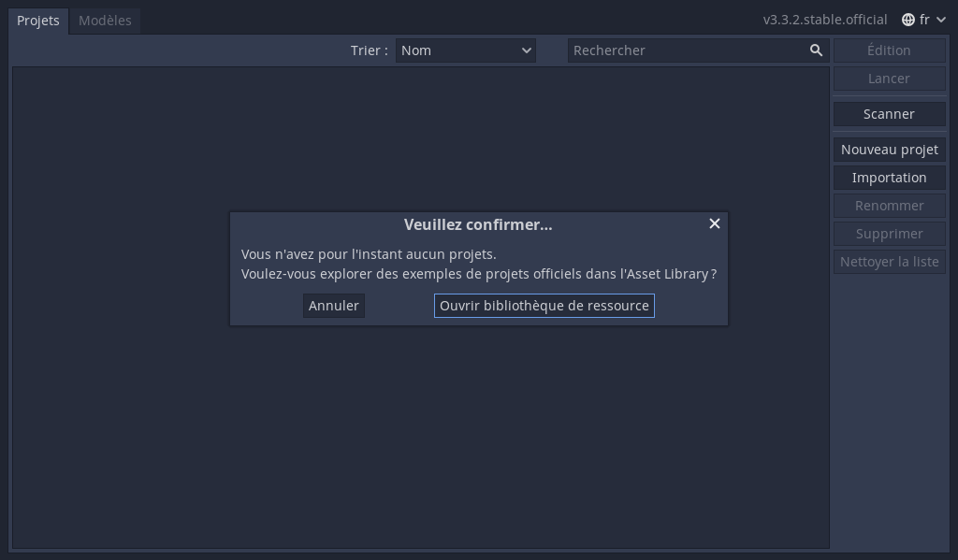Image resolution: width=958 pixels, height=560 pixels.
Task: Click the Scanner button
Action: [889, 113]
